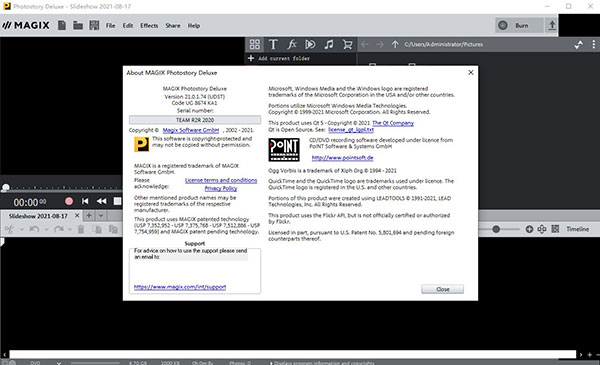Click the Copy icon in timeline toolbar
The width and height of the screenshot is (600, 365).
pyautogui.click(x=98, y=229)
